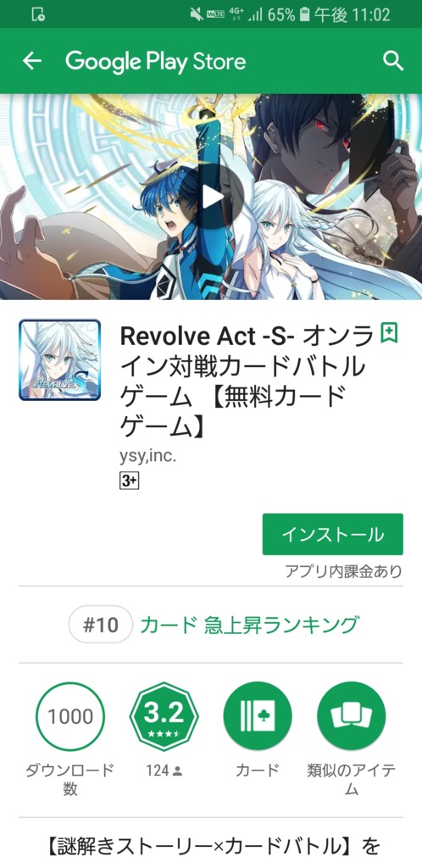Tap the Revolve Act -S- app icon
This screenshot has width=422, height=868.
[x=59, y=359]
